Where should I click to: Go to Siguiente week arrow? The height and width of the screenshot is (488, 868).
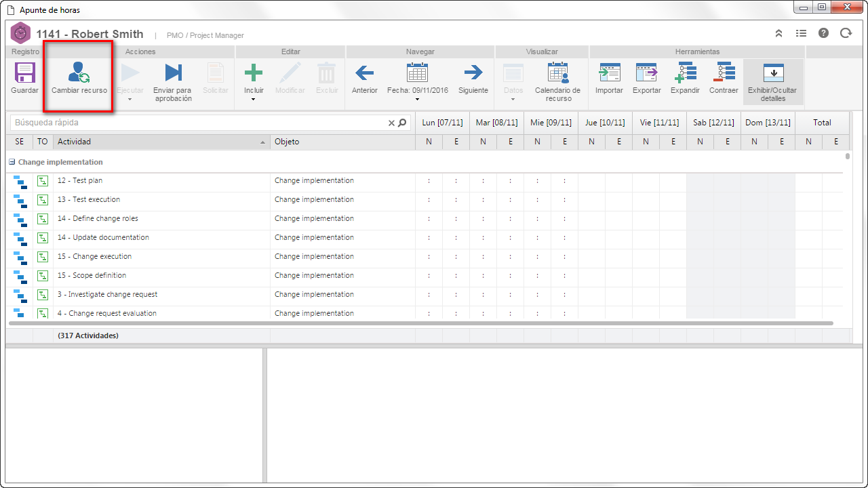click(473, 73)
